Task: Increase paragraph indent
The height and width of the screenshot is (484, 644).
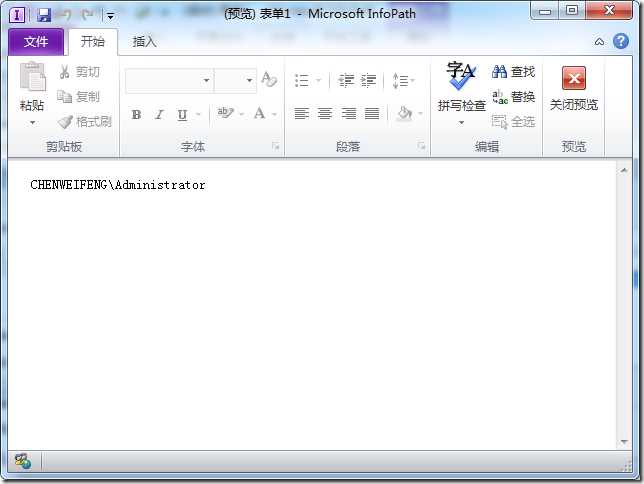Action: [x=368, y=80]
